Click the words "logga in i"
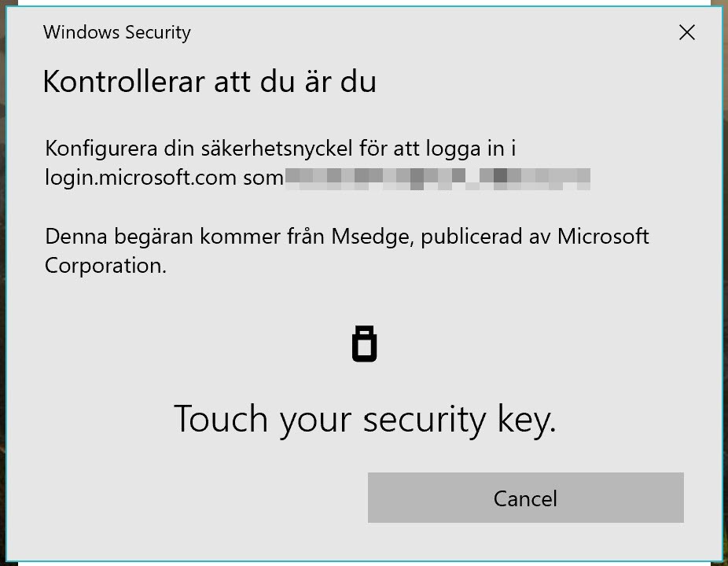The height and width of the screenshot is (566, 728). pos(478,148)
